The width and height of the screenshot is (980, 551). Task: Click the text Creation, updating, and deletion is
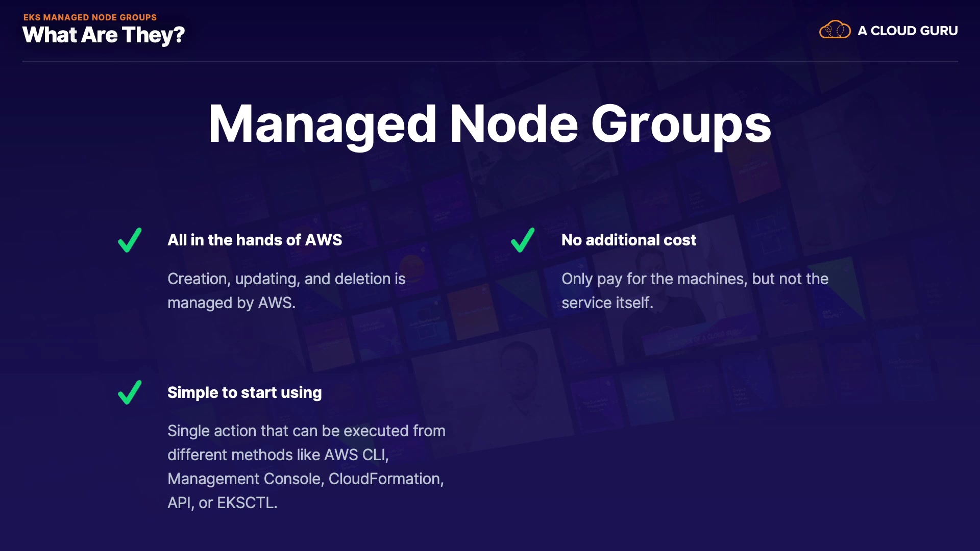[x=286, y=279]
